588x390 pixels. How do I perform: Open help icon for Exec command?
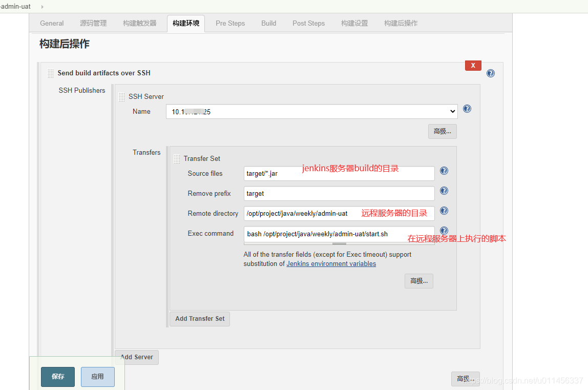click(444, 231)
